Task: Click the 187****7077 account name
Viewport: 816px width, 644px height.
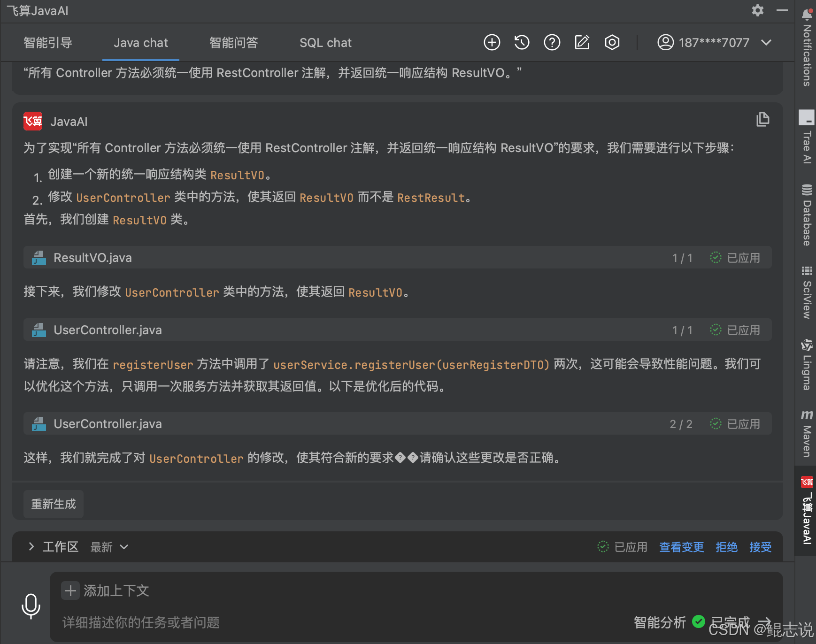Action: click(x=714, y=43)
